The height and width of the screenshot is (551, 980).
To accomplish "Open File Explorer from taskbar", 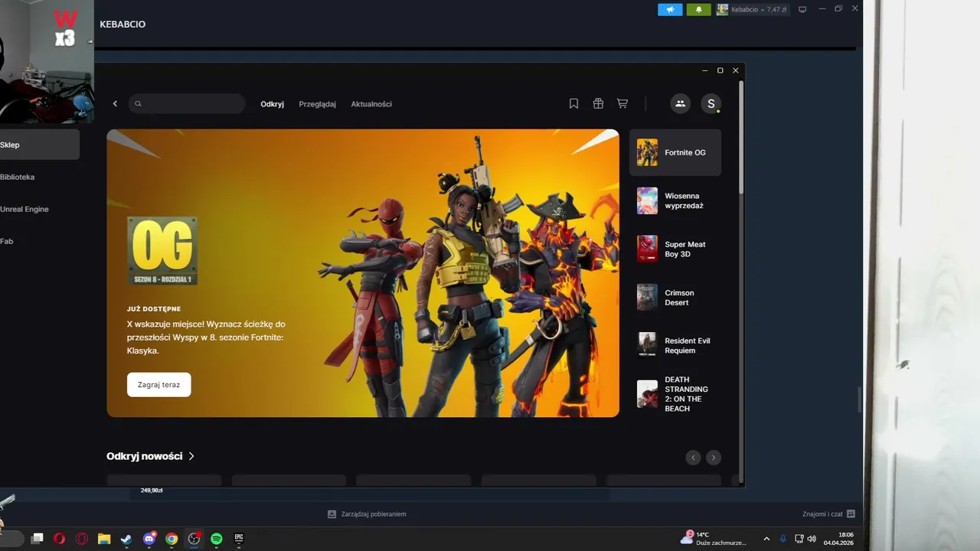I will coord(104,539).
